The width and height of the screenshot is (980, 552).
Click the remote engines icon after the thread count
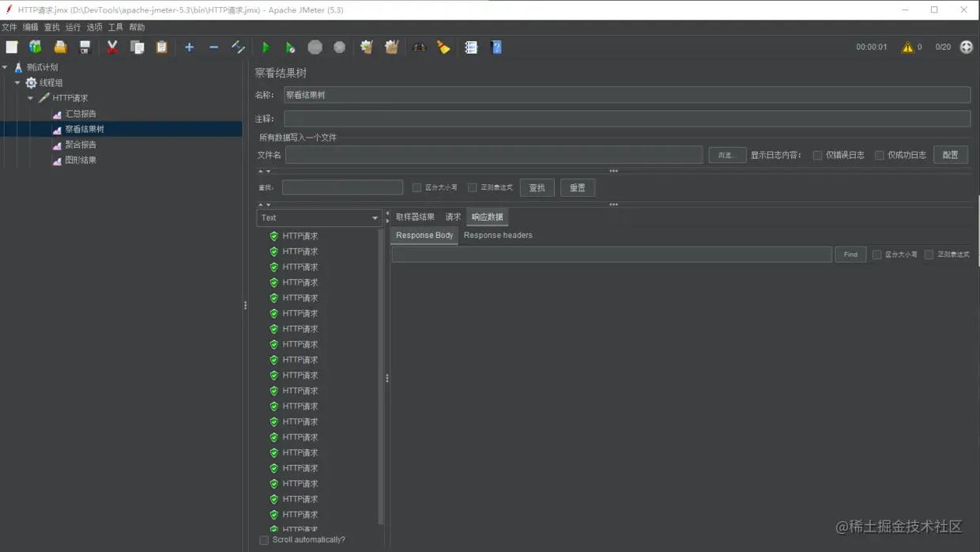(x=966, y=47)
